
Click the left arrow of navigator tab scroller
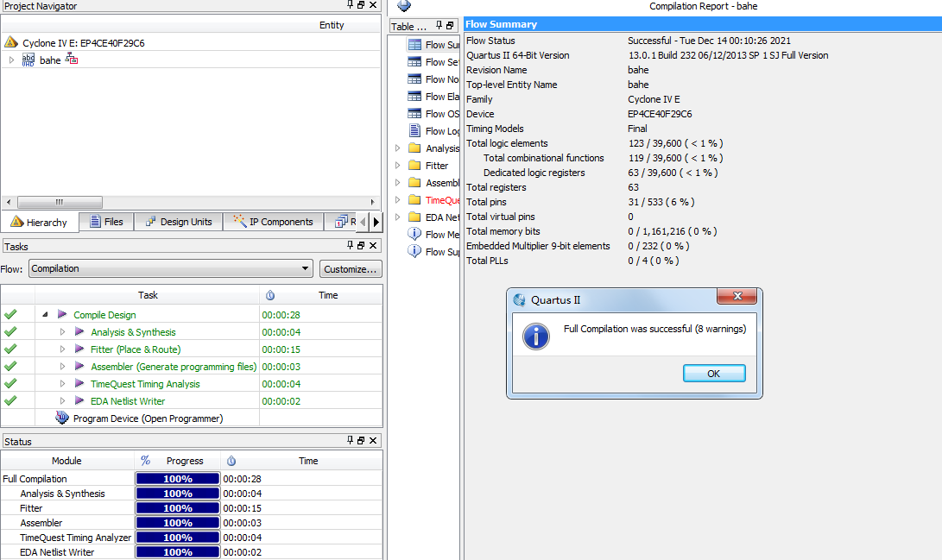[x=363, y=222]
